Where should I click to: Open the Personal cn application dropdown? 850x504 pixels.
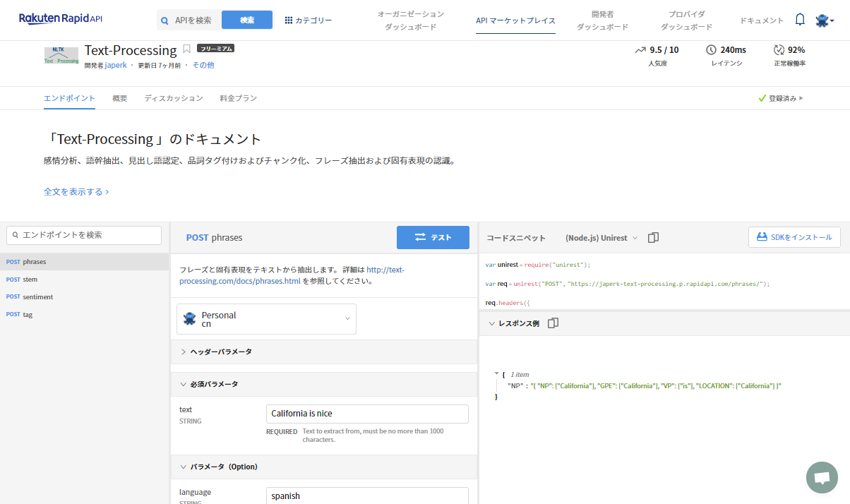[x=266, y=319]
